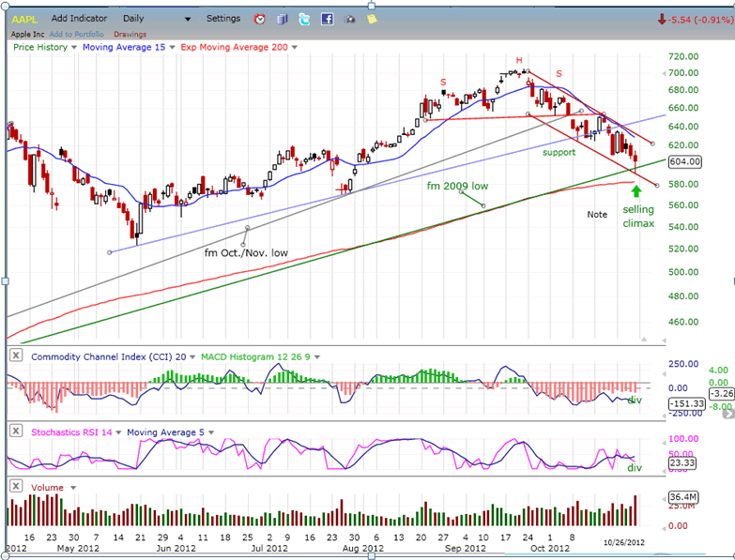Click the Sep 2012 axis label
The height and width of the screenshot is (560, 735).
465,548
